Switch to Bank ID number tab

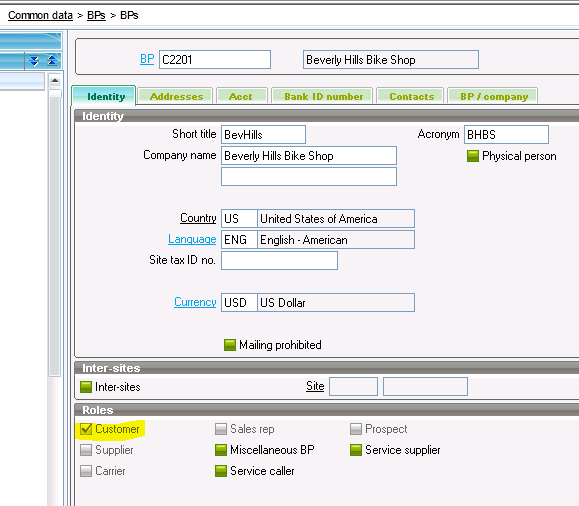coord(323,96)
